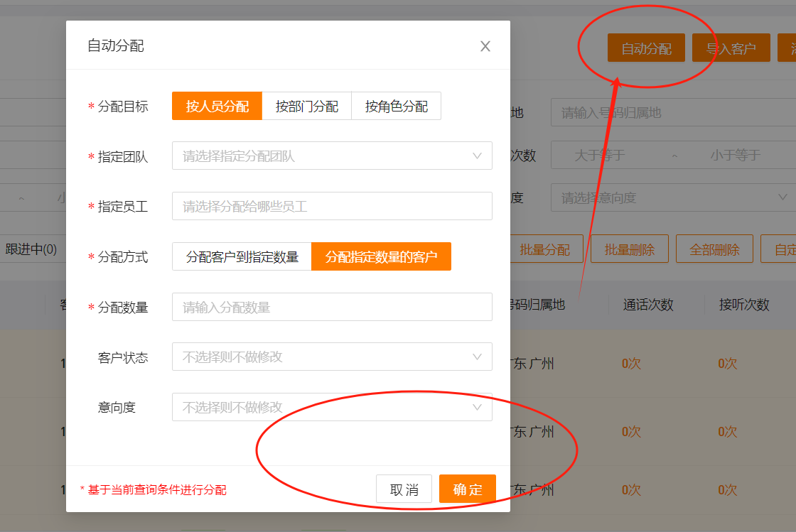796x532 pixels.
Task: Open the 客户状态 status dropdown
Action: pos(332,356)
